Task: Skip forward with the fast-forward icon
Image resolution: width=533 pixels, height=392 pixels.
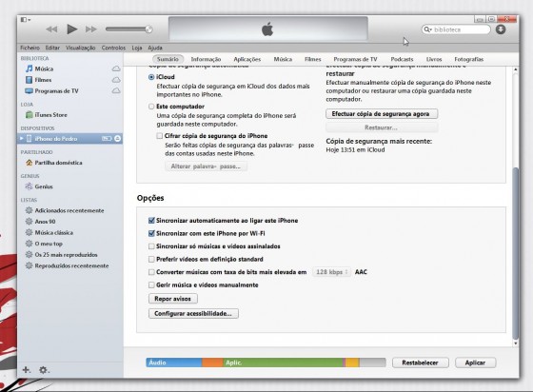Action: click(91, 29)
